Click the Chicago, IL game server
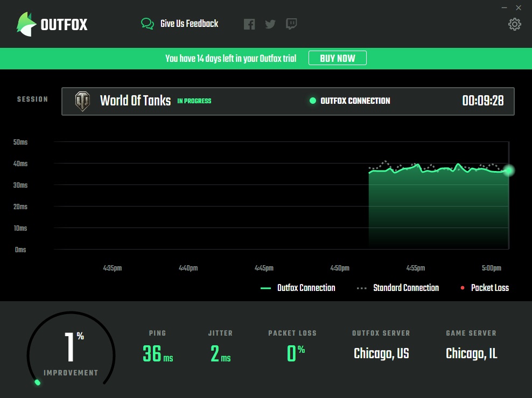This screenshot has width=532, height=398. click(x=472, y=353)
